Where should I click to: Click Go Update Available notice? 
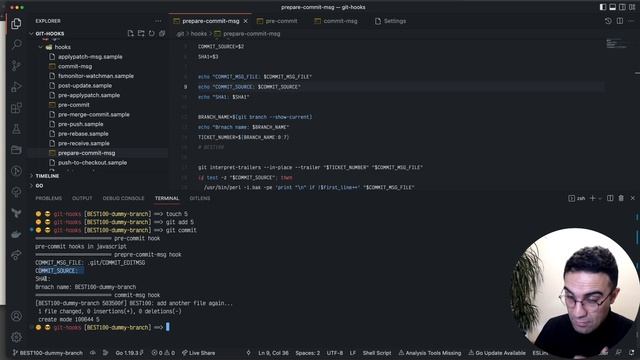[x=497, y=353]
